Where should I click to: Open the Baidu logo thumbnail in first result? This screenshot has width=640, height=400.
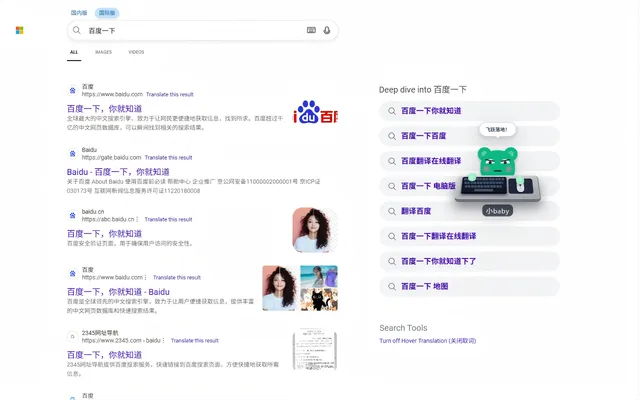click(315, 112)
